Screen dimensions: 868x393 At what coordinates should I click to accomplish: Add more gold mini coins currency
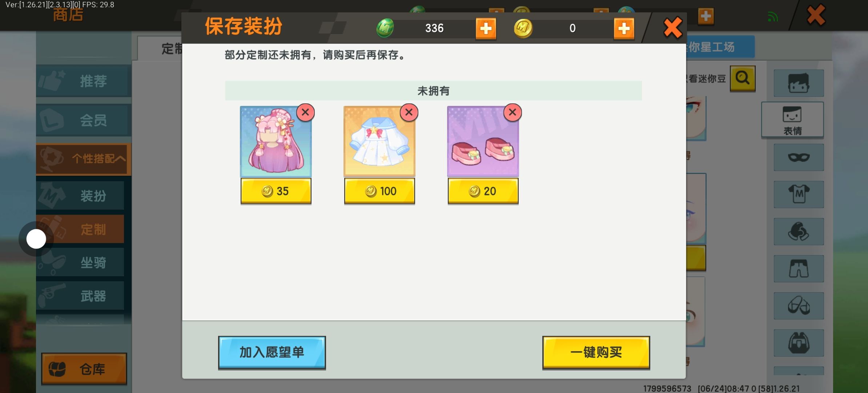click(x=624, y=28)
